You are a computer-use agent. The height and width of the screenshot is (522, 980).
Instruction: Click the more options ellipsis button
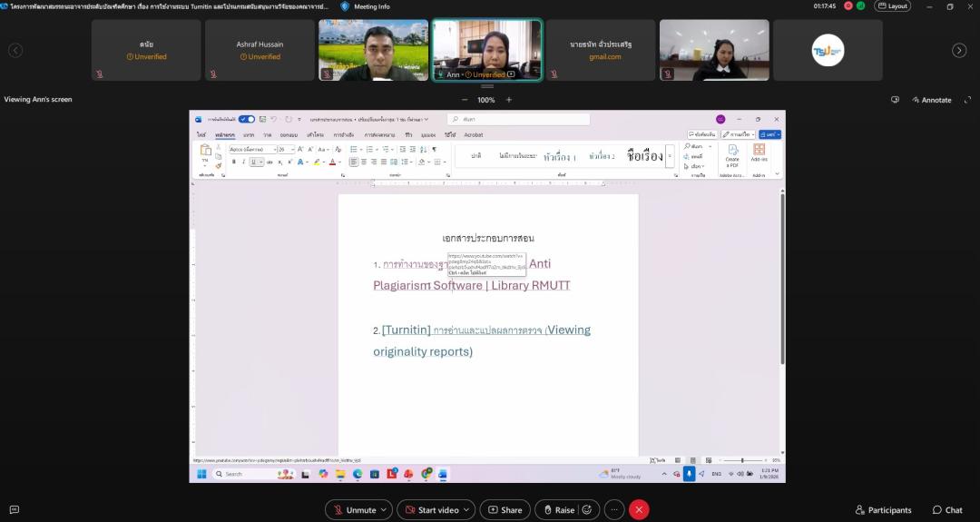(x=614, y=510)
